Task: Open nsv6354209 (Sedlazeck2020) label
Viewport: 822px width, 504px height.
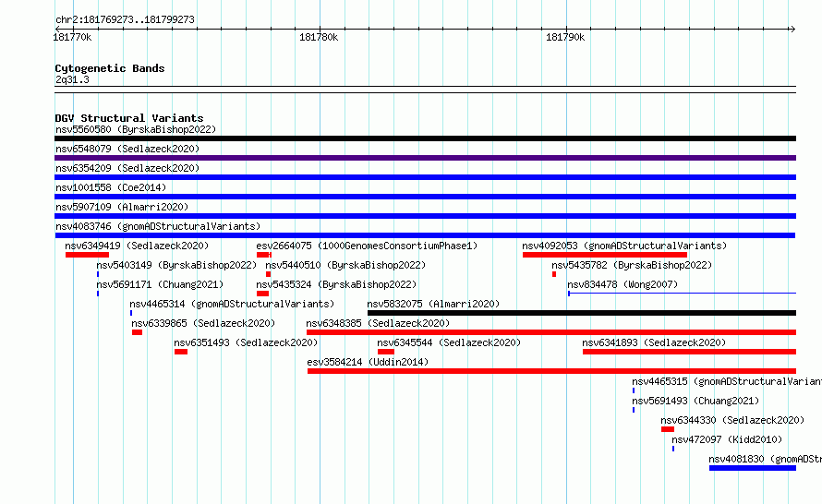Action: click(x=127, y=168)
